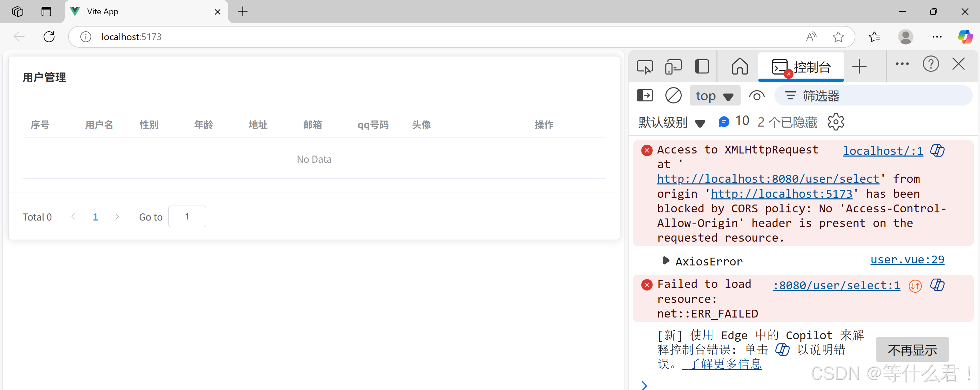Toggle the console sidebar panel icon

645,95
